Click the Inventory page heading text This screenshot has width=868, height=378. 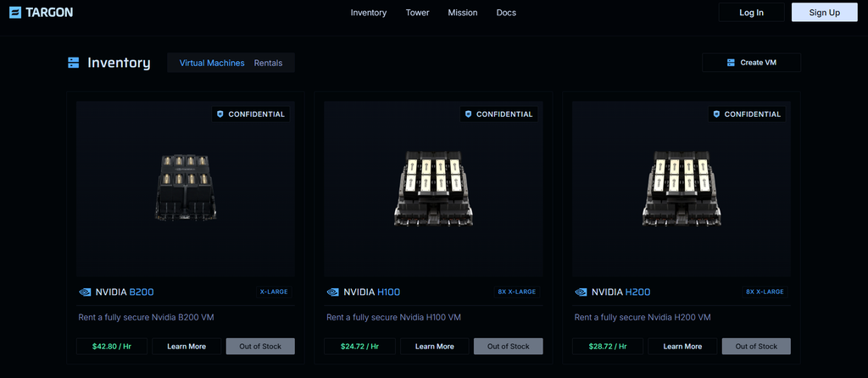(119, 63)
